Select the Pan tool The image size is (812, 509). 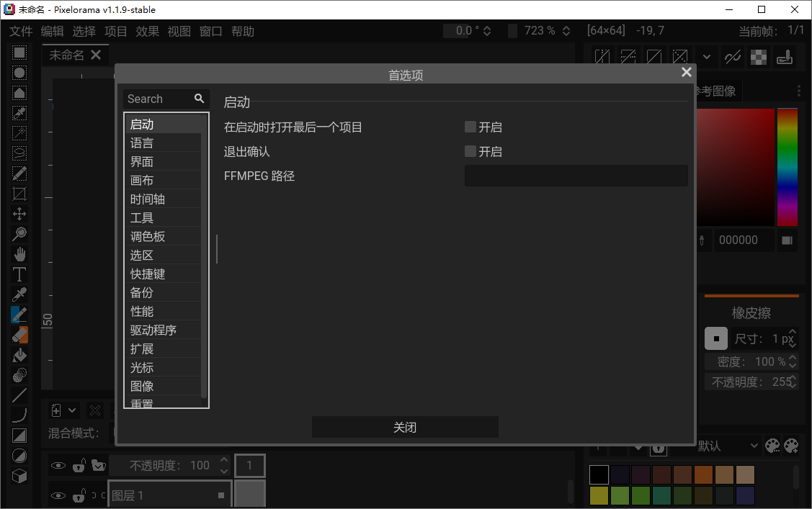[19, 253]
